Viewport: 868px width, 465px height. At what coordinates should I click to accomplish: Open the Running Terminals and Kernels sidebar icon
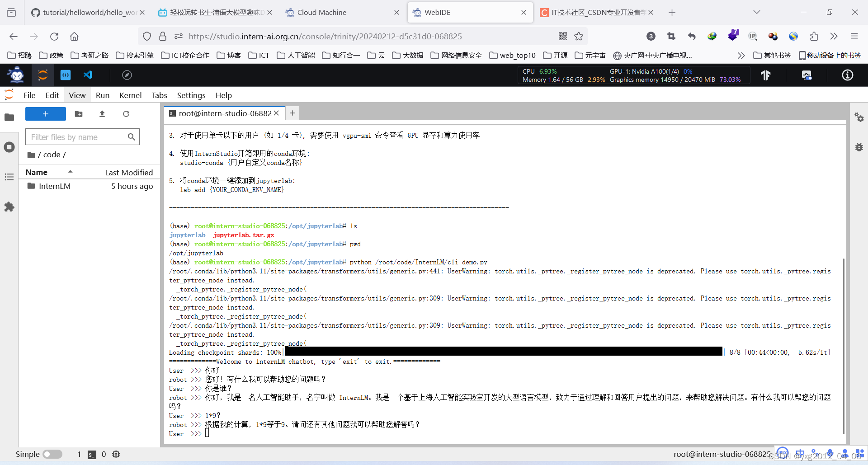coord(9,147)
